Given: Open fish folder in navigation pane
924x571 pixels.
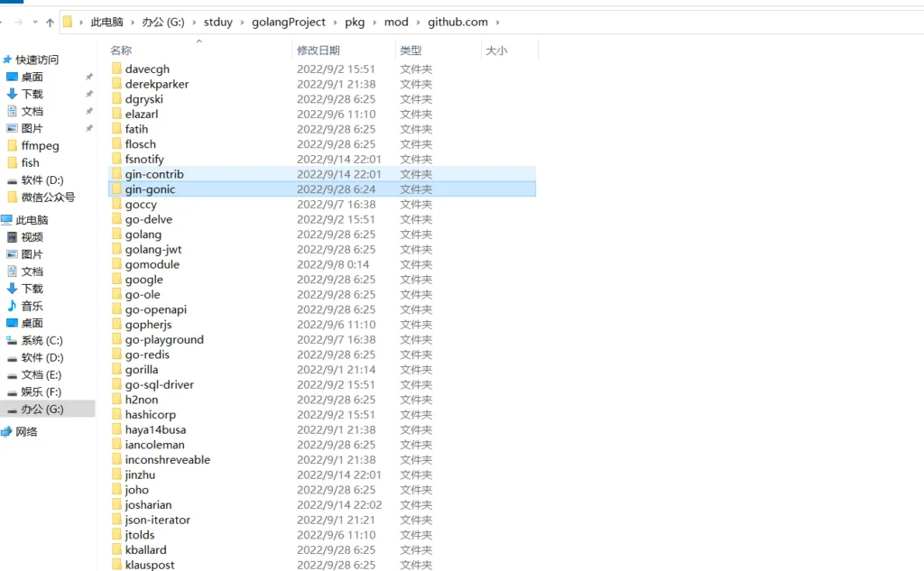Looking at the screenshot, I should coord(30,162).
